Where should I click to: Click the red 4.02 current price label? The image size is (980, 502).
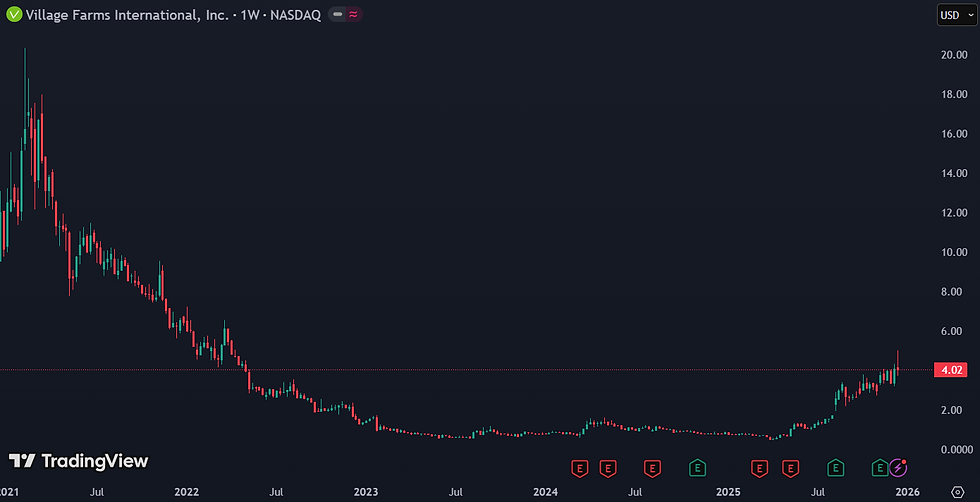(951, 370)
